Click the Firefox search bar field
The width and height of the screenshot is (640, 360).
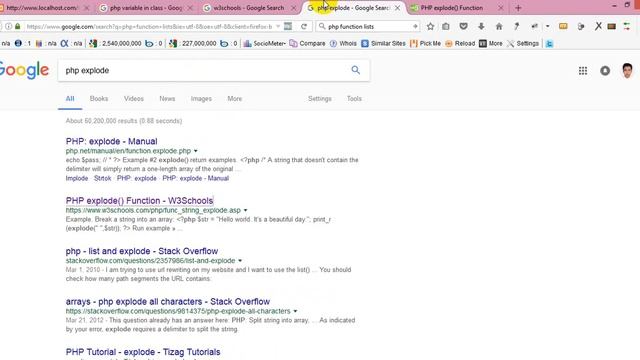[367, 27]
